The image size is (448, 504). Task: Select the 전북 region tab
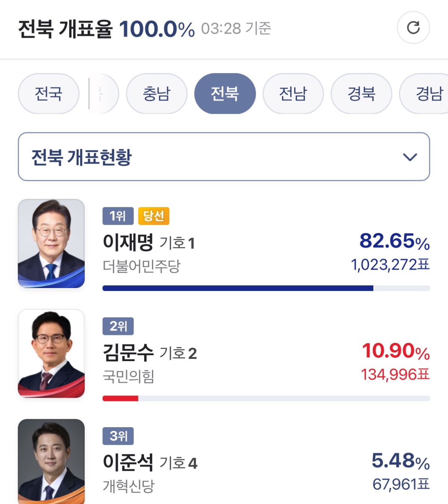[225, 94]
